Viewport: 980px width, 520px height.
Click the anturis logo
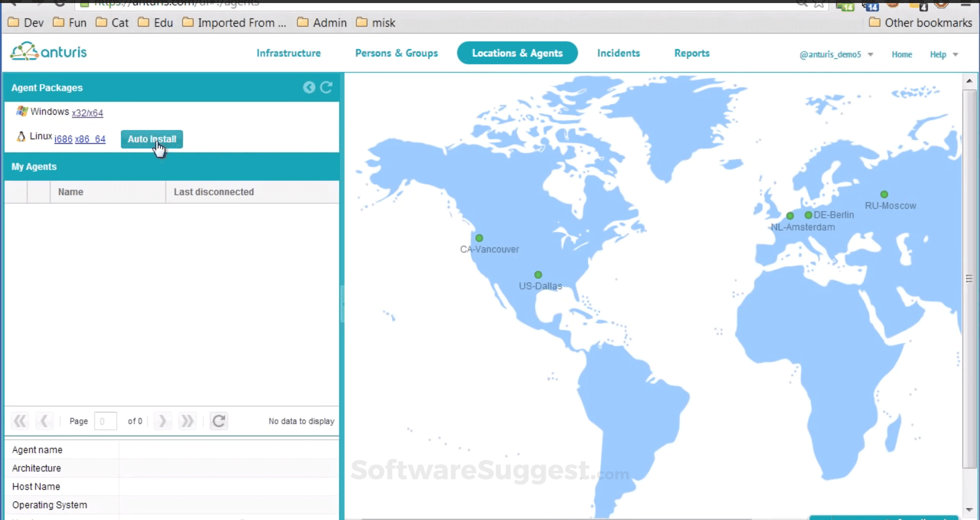pos(48,52)
